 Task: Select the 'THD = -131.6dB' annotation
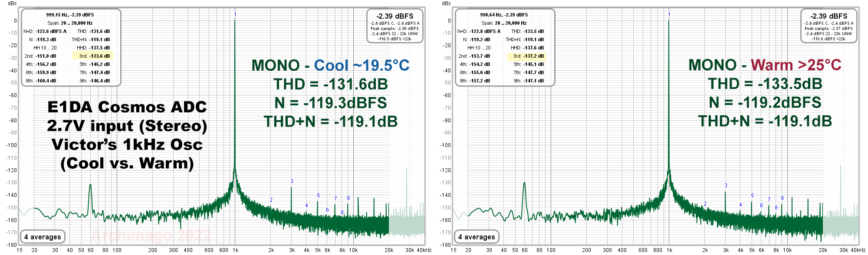(331, 84)
